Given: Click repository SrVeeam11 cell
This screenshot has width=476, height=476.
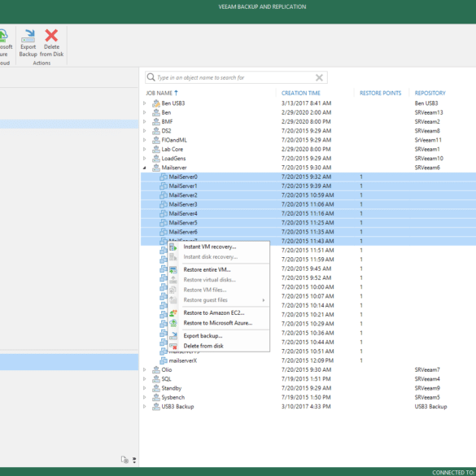Looking at the screenshot, I should click(x=428, y=140).
